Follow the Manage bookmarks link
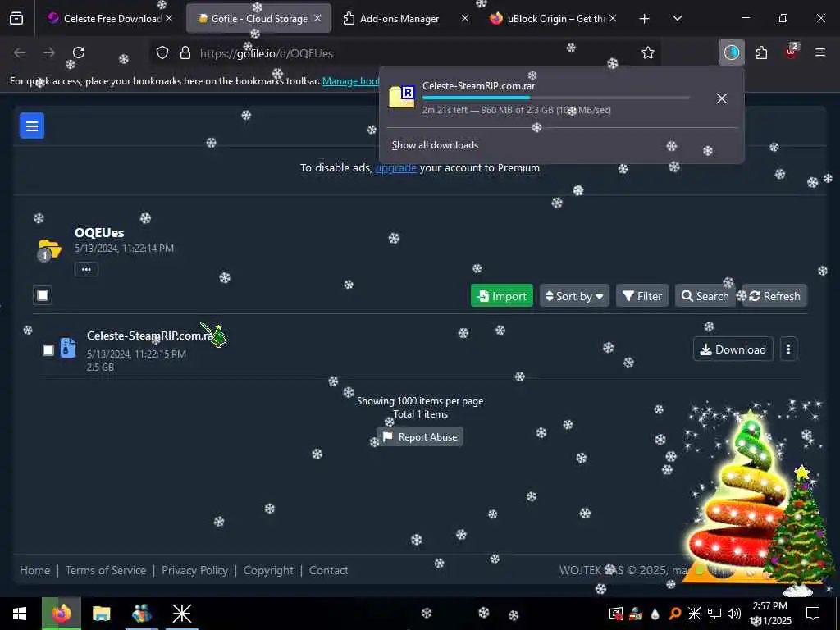Viewport: 840px width, 630px height. [351, 81]
